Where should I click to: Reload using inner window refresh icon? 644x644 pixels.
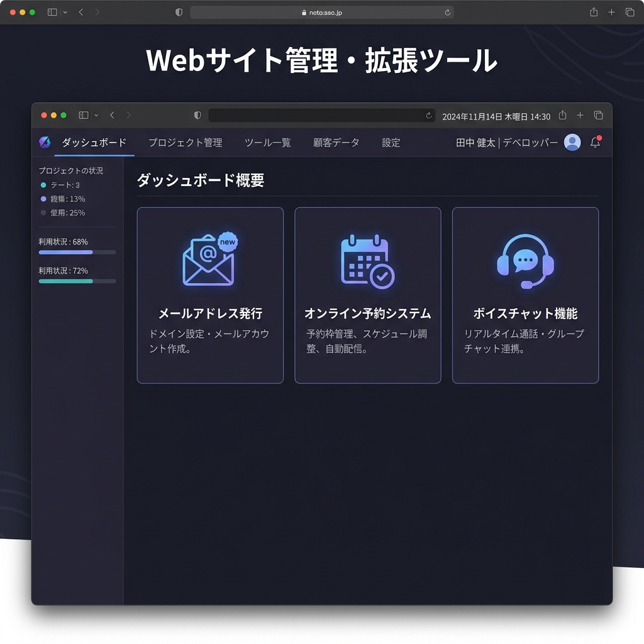(429, 116)
